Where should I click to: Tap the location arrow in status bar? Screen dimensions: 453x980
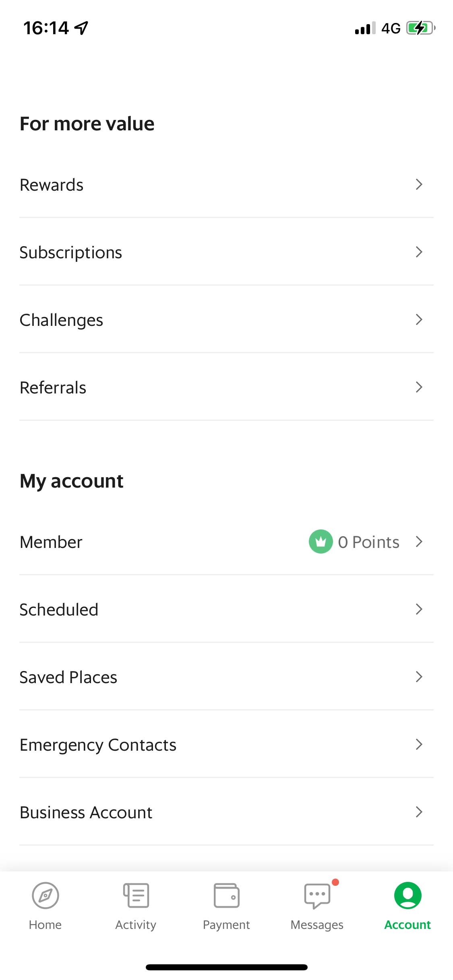[82, 28]
